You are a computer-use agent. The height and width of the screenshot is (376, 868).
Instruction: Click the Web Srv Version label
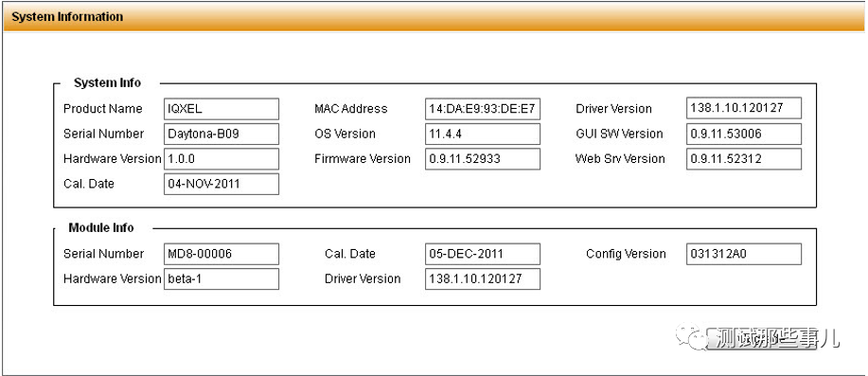[x=620, y=159]
